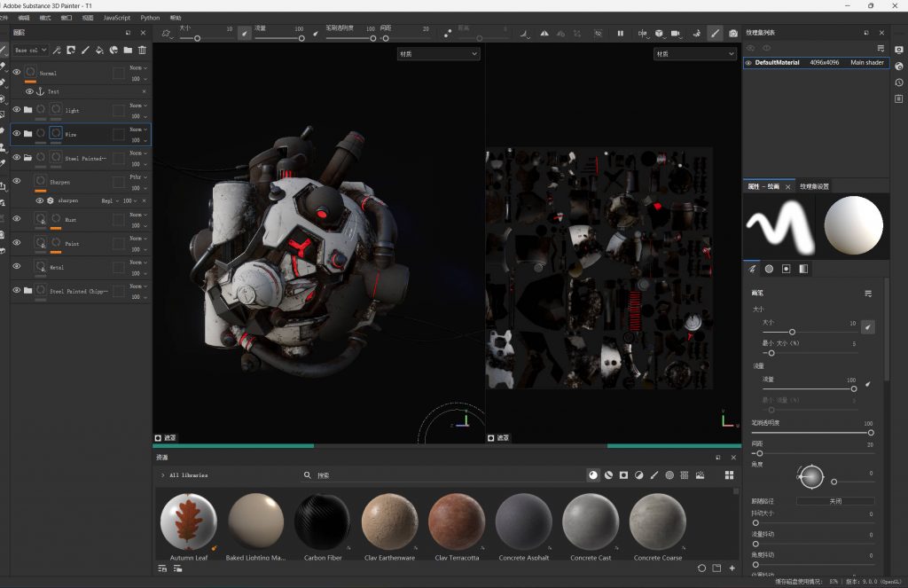Click the camera screenshot icon in the toolbar
This screenshot has width=908, height=588.
coord(733,34)
